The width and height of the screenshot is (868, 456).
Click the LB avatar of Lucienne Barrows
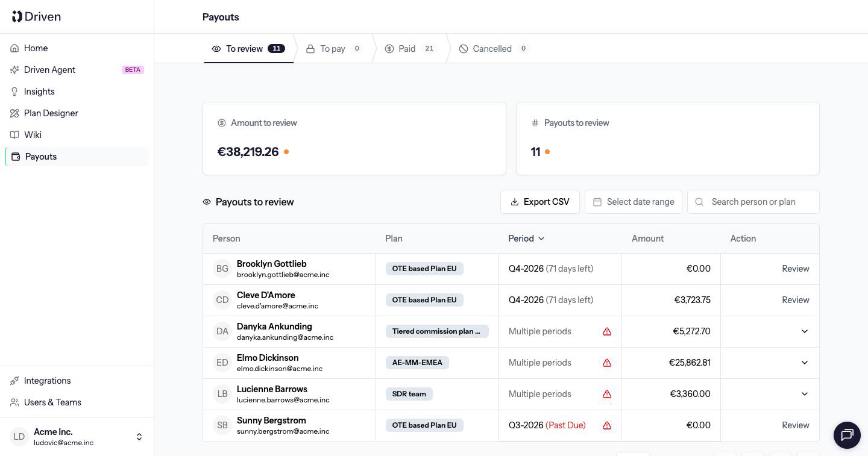[222, 394]
